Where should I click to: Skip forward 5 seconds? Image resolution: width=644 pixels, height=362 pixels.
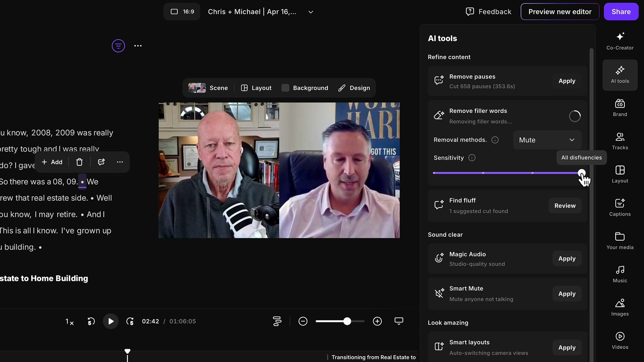coord(130,321)
